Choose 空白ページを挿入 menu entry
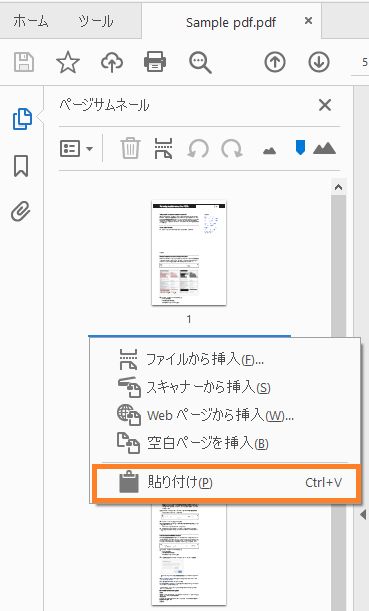 pyautogui.click(x=225, y=443)
